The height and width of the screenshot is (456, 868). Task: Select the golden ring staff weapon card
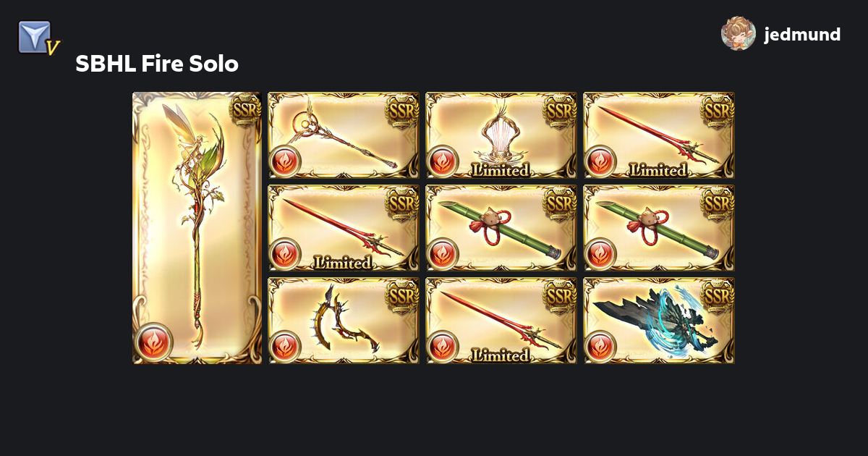[344, 135]
